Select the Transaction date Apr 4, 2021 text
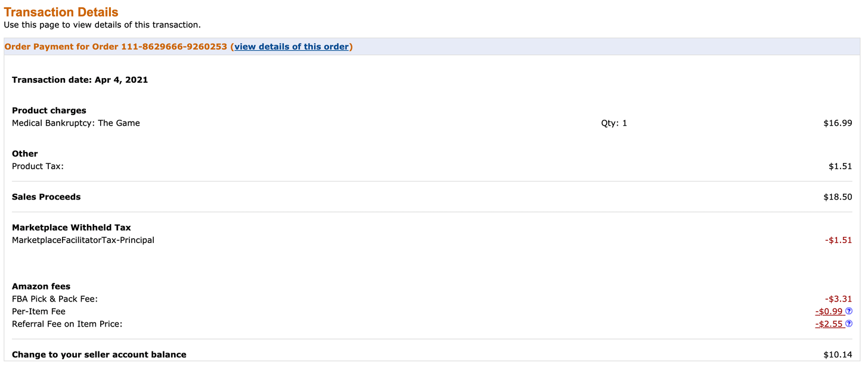 [x=80, y=79]
